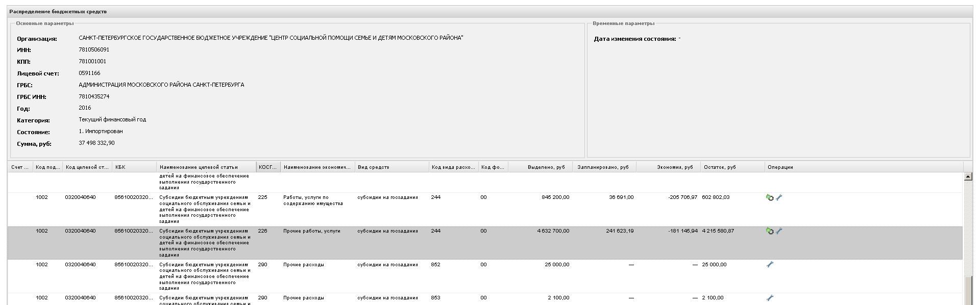
Task: Open the wrench tool for row КОСГУ 226
Action: click(x=779, y=231)
